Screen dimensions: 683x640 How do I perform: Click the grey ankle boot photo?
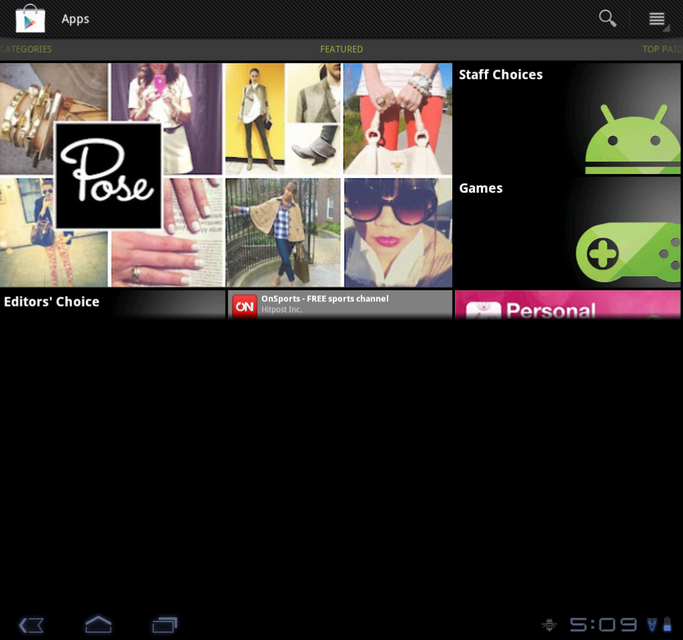pyautogui.click(x=313, y=149)
